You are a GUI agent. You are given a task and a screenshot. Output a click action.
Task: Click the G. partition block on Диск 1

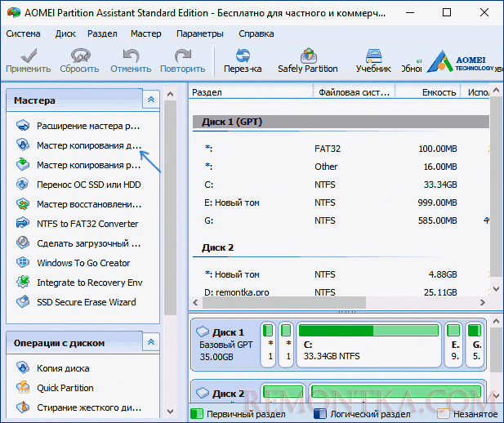pos(475,345)
